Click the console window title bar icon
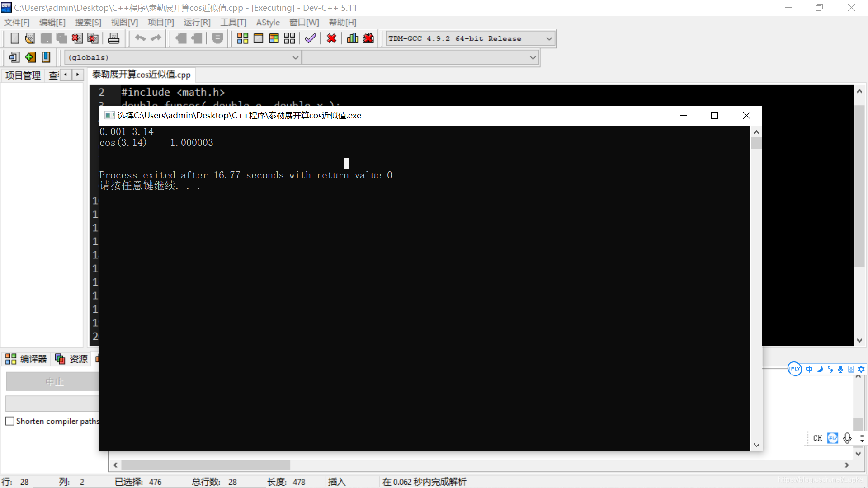868x488 pixels. point(109,115)
